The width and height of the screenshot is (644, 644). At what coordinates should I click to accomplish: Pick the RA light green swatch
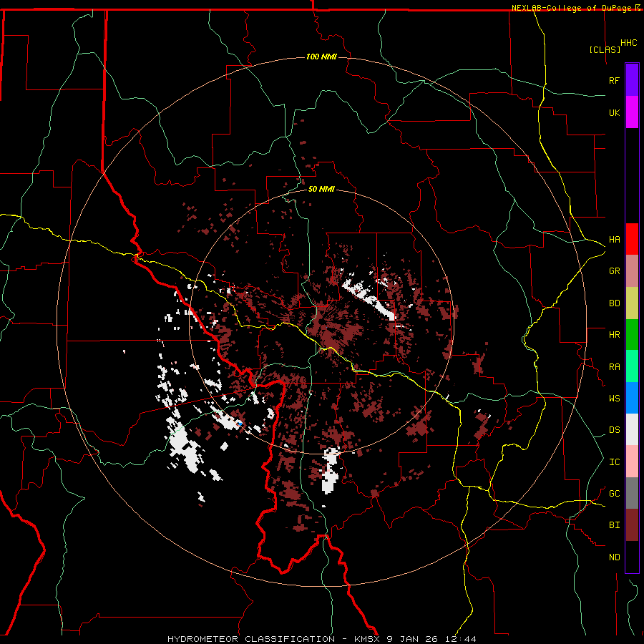pos(632,366)
